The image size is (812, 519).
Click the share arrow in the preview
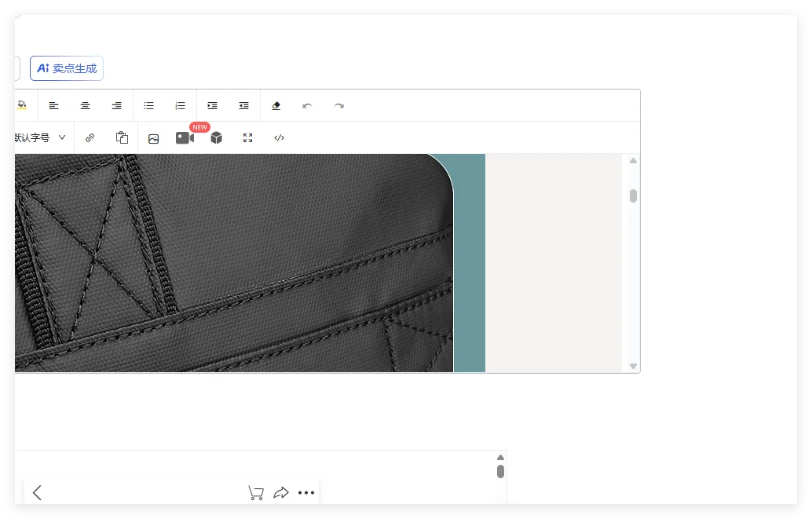point(281,492)
